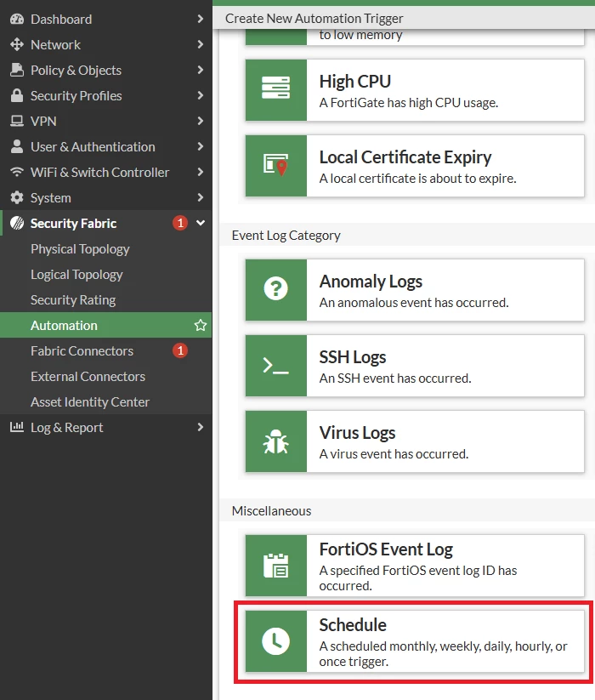
Task: Click the System gear icon
Action: pyautogui.click(x=17, y=197)
